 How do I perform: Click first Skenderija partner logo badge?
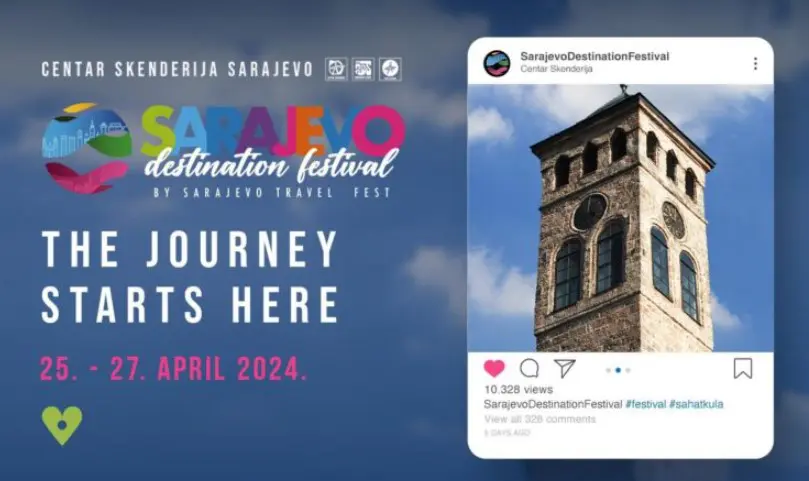coord(336,69)
